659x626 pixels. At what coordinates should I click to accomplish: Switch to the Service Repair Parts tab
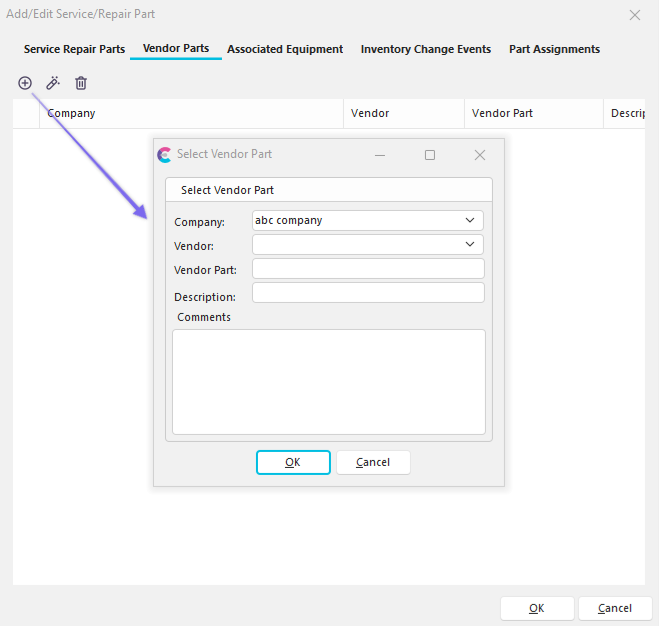click(74, 49)
